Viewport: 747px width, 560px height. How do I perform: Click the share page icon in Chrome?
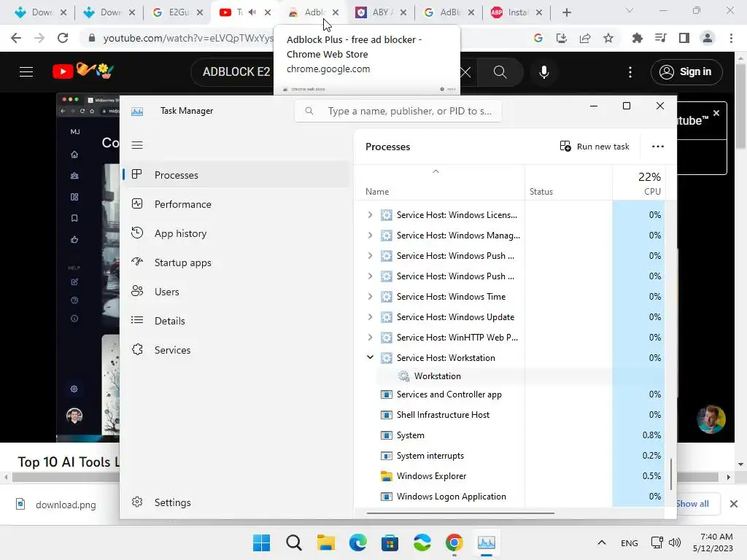coord(585,38)
